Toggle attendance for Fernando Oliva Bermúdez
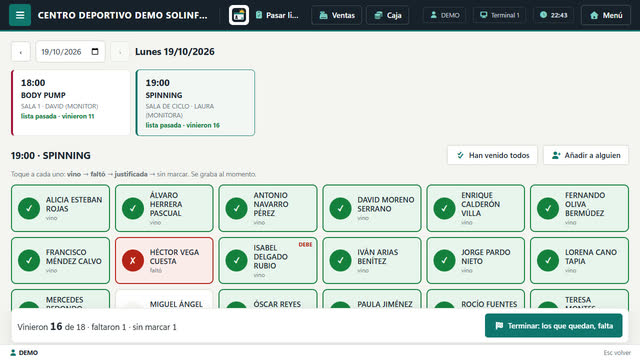 580,208
